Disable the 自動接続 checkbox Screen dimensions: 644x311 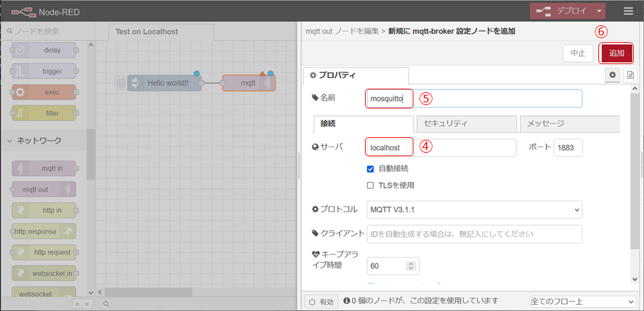click(370, 168)
